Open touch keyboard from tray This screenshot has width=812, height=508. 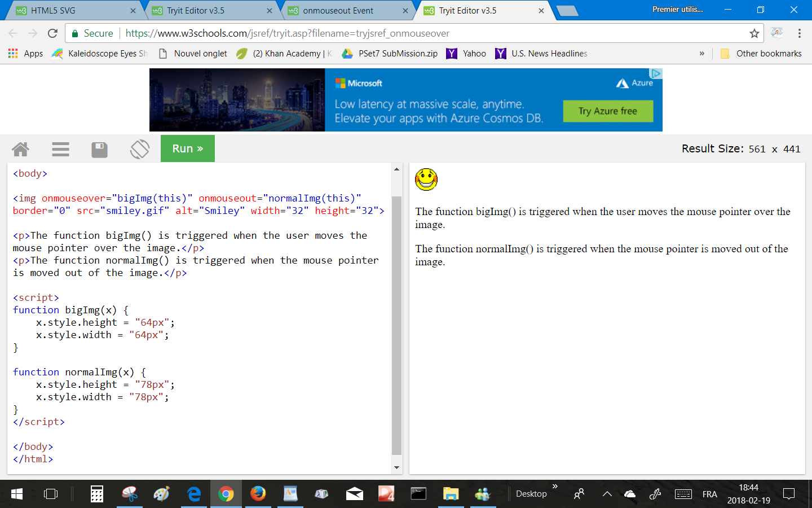click(x=683, y=494)
